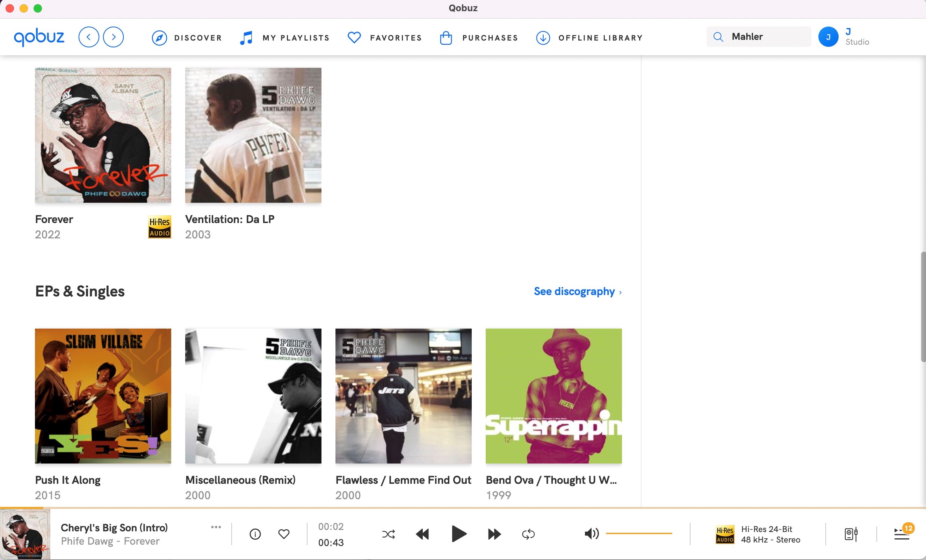Toggle favorite heart on current track
926x560 pixels.
[284, 534]
